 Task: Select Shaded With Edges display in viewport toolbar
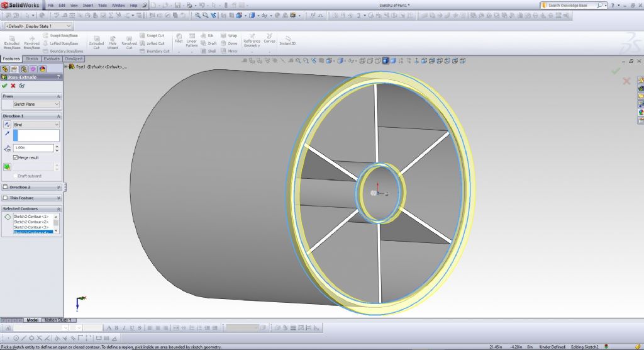tap(386, 60)
